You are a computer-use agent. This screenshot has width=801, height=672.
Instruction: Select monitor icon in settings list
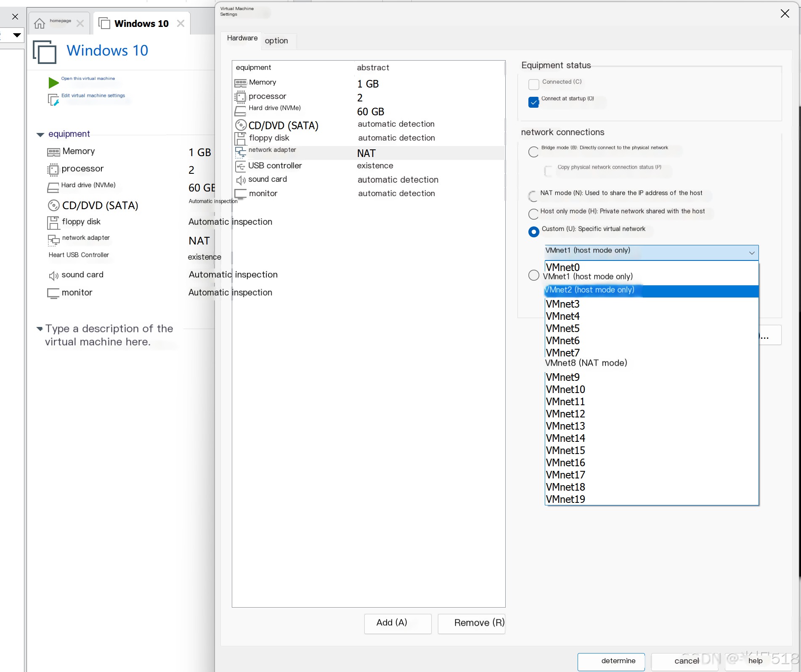[241, 194]
